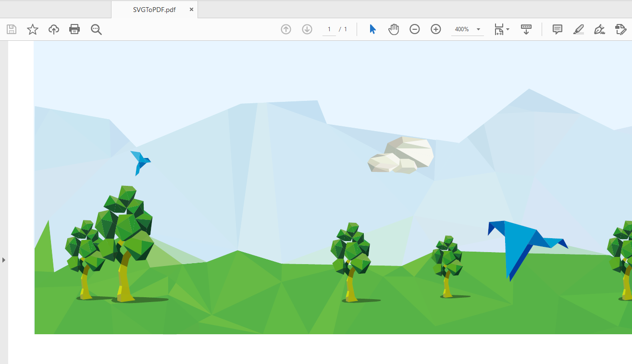632x364 pixels.
Task: Upload file to cloud icon
Action: point(54,29)
